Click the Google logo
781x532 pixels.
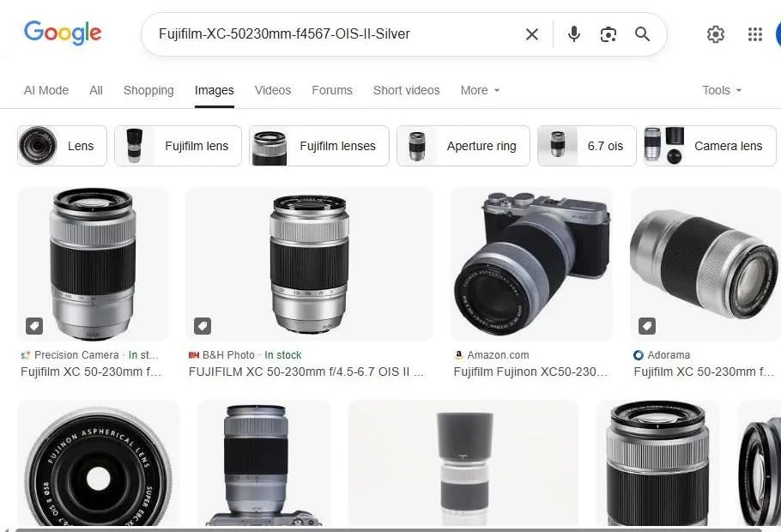pos(63,33)
